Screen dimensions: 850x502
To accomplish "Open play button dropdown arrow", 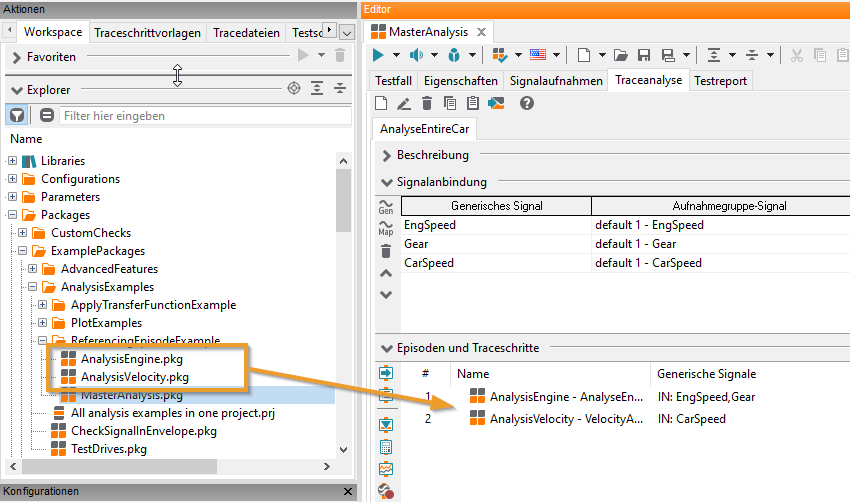I will tap(396, 55).
